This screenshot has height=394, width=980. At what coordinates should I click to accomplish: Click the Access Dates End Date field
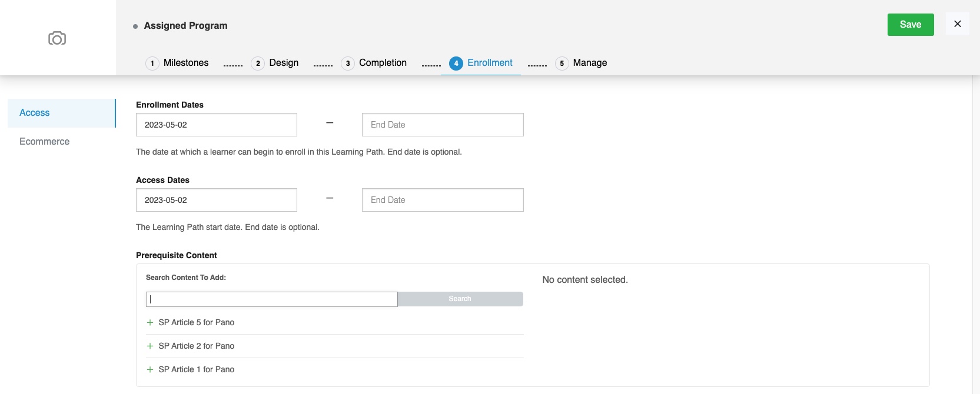tap(443, 200)
